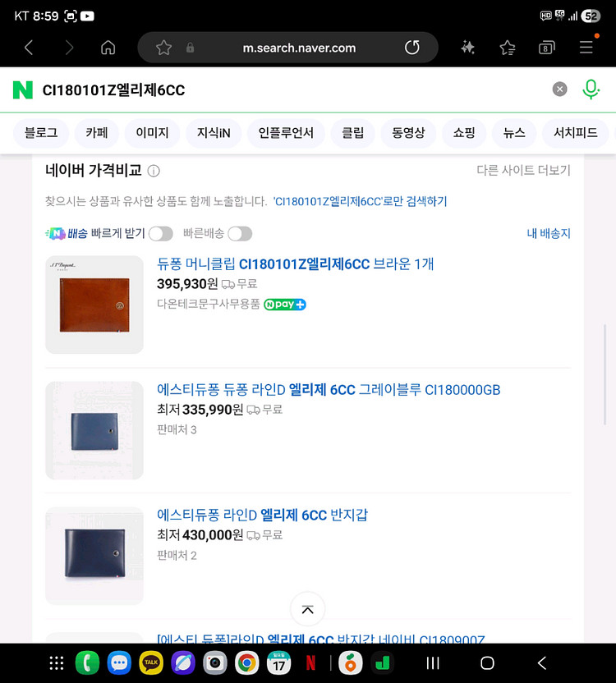This screenshot has width=616, height=683.
Task: Tap the Android home navigation button
Action: [487, 663]
